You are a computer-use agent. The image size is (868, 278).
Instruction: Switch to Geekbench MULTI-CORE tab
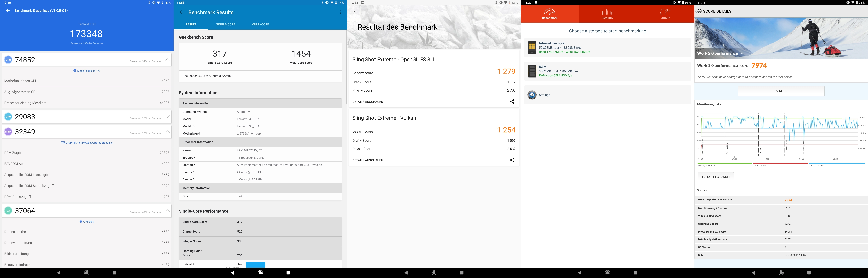(260, 25)
